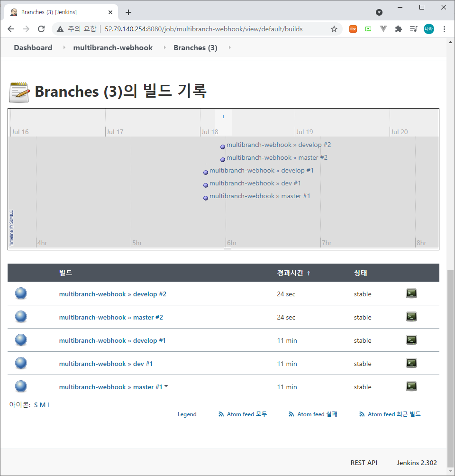Expand the Branches (3) breadcrumb arrow

point(230,48)
